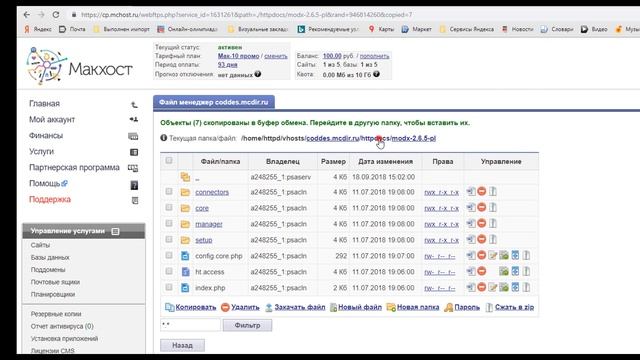Screen dimensions: 640x360
Task: Click the delete icon for ht.access
Action: pos(482,271)
